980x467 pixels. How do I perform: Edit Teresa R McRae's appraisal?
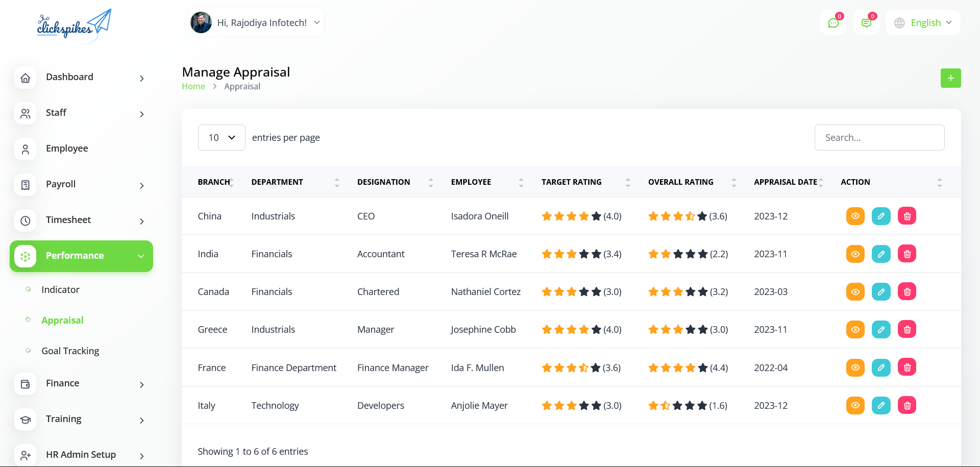tap(881, 254)
